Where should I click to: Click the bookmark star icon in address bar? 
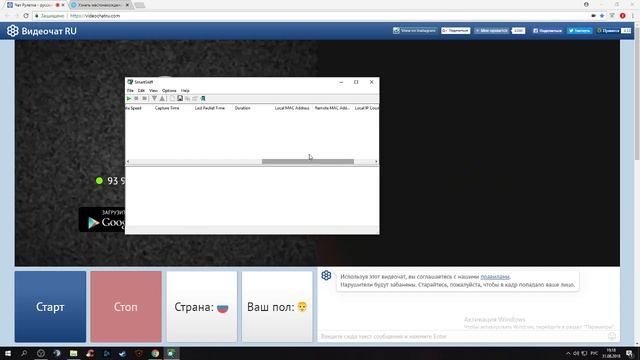[x=602, y=16]
